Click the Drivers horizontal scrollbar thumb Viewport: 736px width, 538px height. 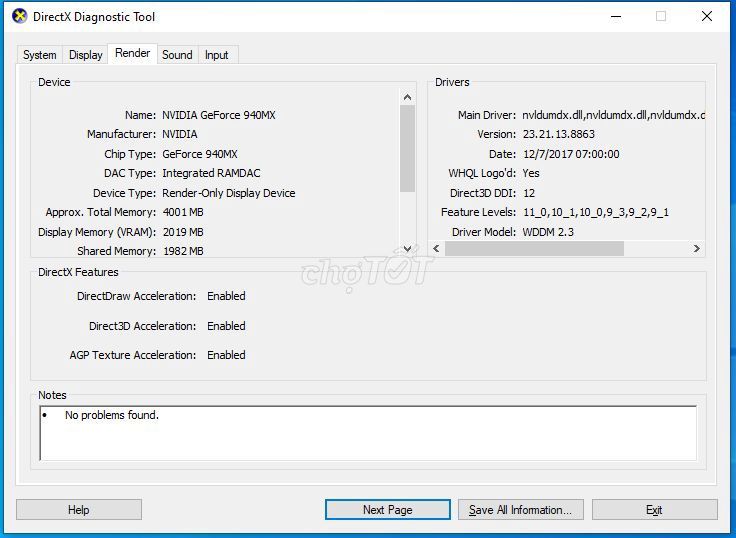pos(534,248)
